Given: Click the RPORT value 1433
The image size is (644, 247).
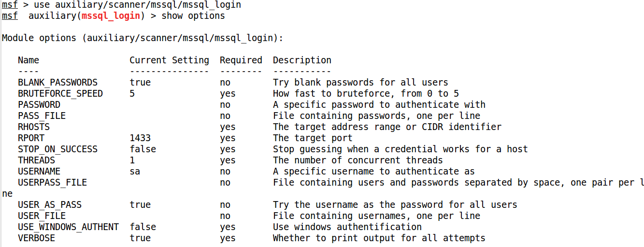Looking at the screenshot, I should 140,138.
